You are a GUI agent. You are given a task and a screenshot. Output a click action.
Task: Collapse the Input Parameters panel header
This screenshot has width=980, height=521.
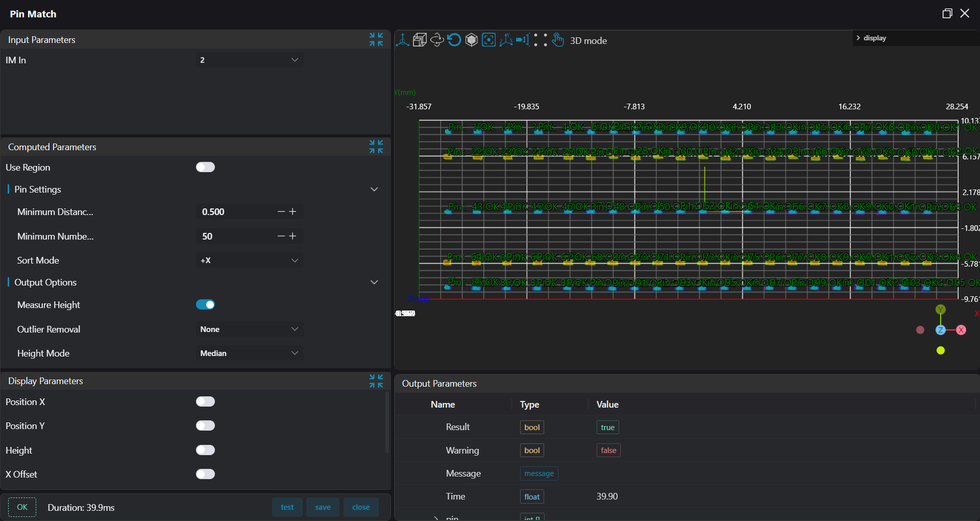coord(376,39)
